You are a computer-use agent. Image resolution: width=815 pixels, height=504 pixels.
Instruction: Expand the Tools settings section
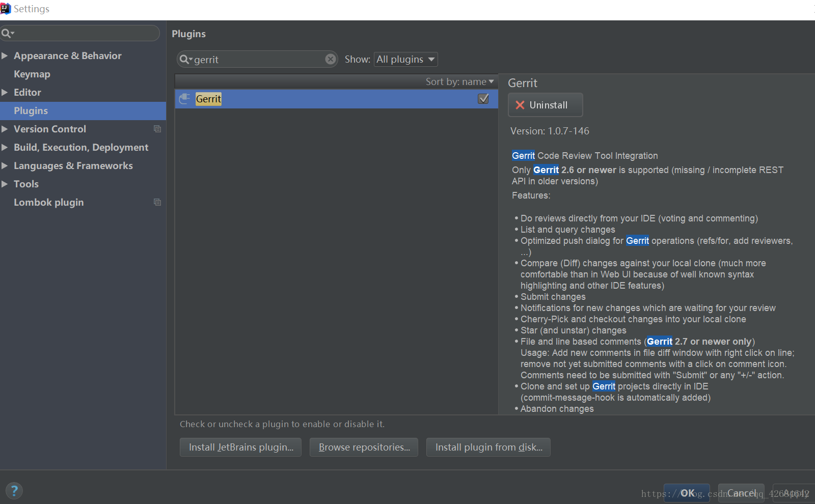5,184
